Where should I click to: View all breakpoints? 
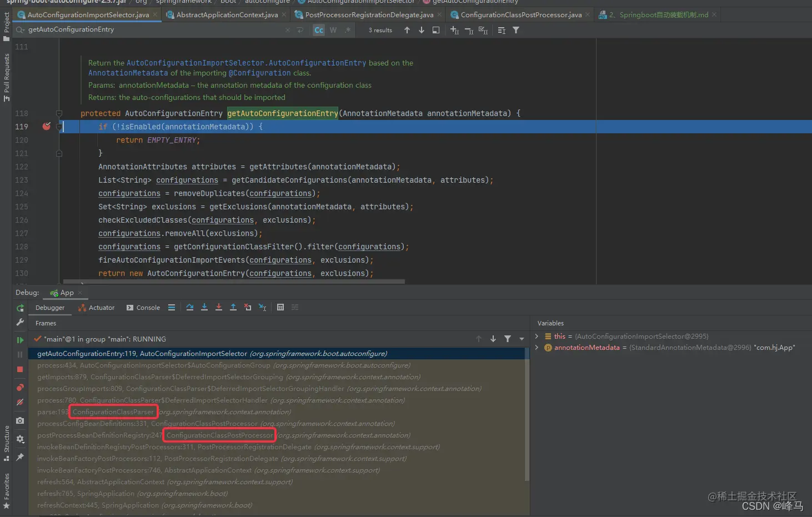point(20,388)
